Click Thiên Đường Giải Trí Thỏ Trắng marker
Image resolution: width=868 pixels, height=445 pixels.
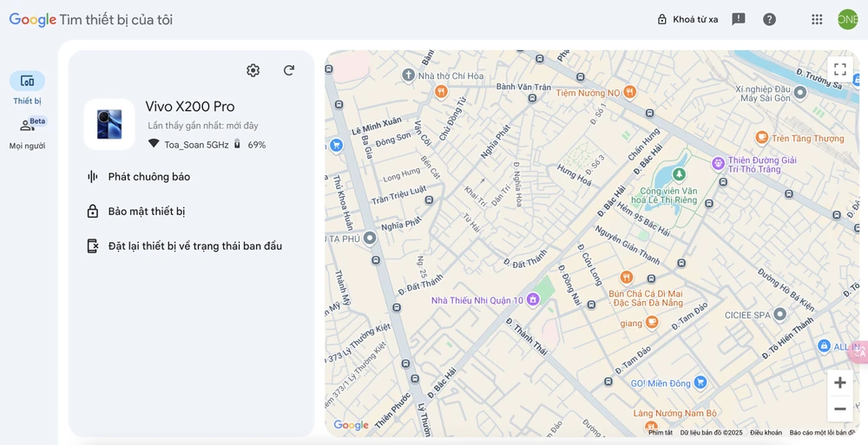coord(718,163)
